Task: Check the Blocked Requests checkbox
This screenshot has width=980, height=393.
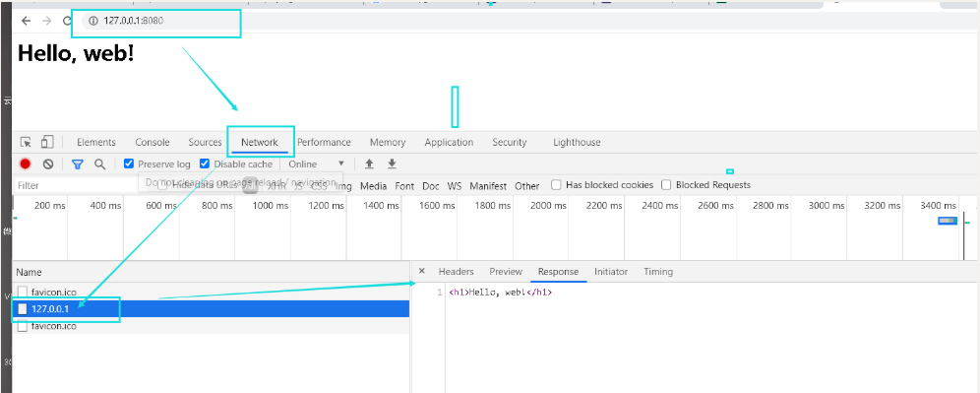Action: tap(666, 184)
